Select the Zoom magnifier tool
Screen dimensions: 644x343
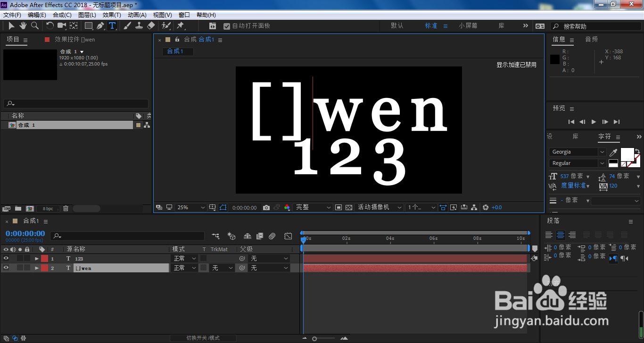coord(35,26)
